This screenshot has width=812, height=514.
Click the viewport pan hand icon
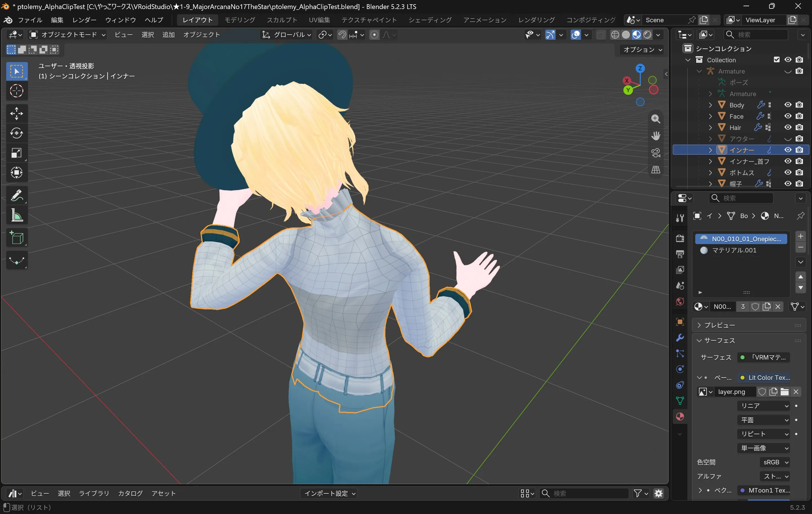656,136
